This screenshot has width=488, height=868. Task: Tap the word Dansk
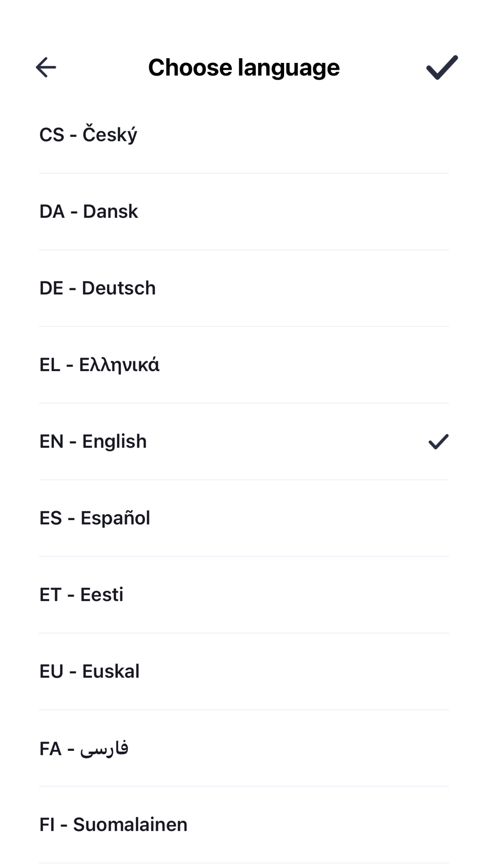[110, 211]
